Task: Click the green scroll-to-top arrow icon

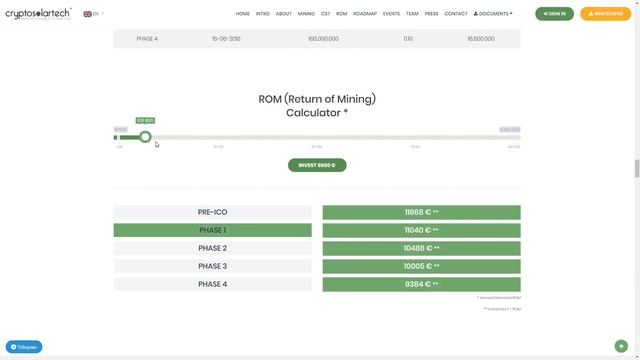Action: click(621, 346)
